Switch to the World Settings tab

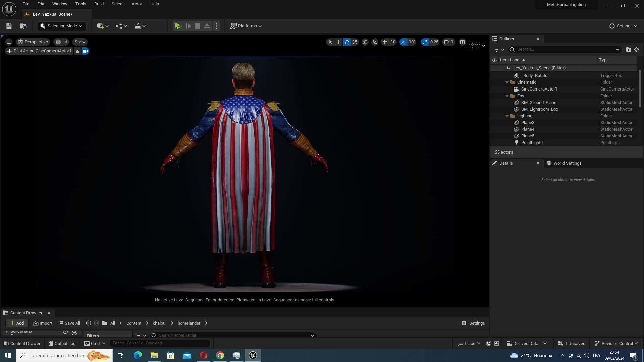pos(567,163)
